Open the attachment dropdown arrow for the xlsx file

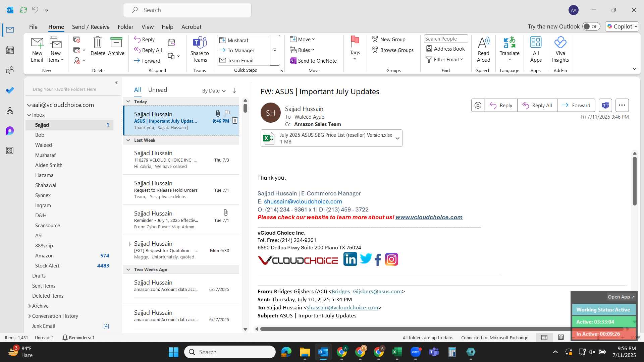coord(397,138)
